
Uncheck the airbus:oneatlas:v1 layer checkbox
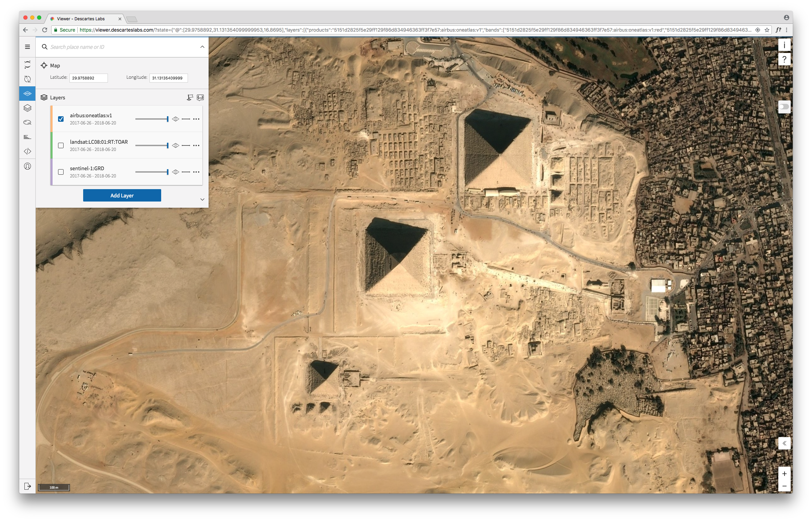(61, 119)
